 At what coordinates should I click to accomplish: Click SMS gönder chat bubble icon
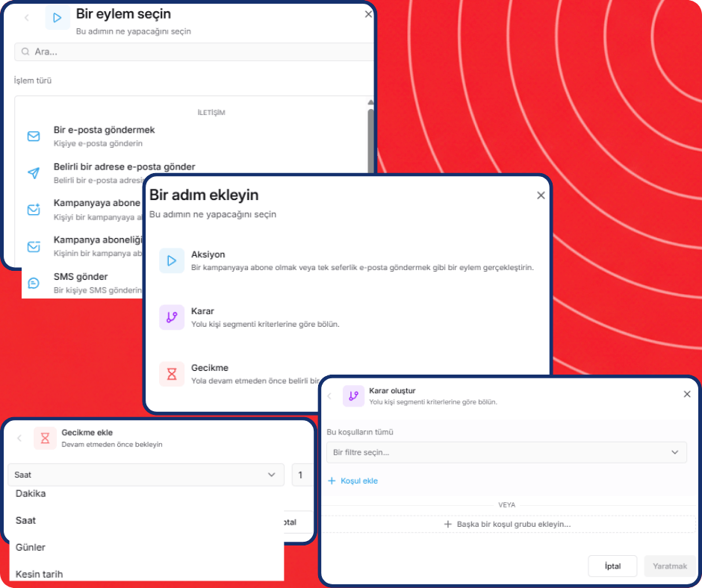point(34,283)
